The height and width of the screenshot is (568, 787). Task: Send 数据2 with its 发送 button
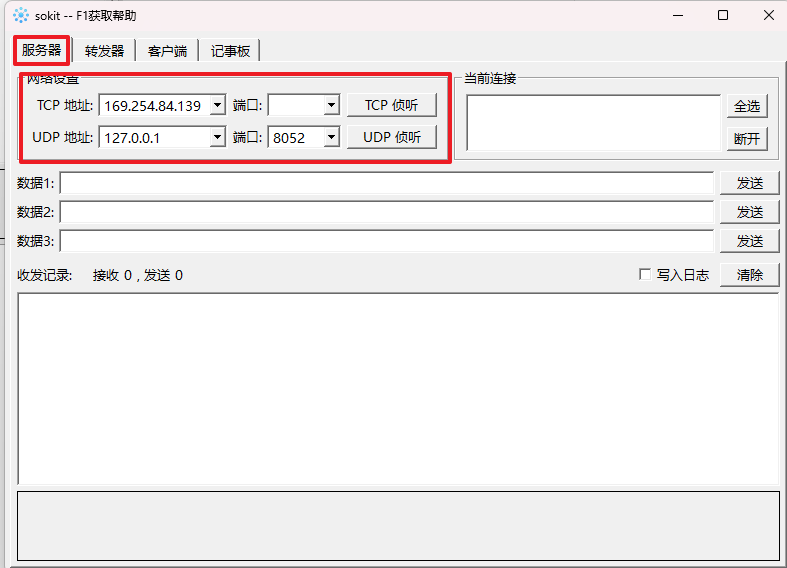(749, 212)
